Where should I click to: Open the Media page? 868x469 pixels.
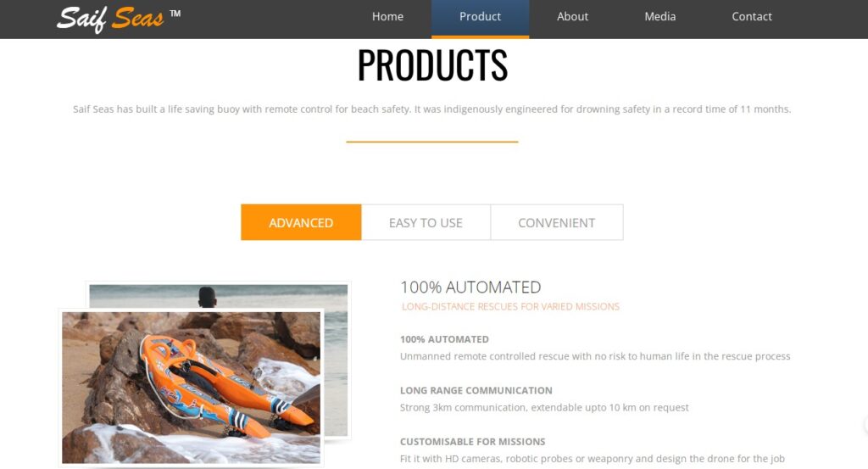point(659,17)
